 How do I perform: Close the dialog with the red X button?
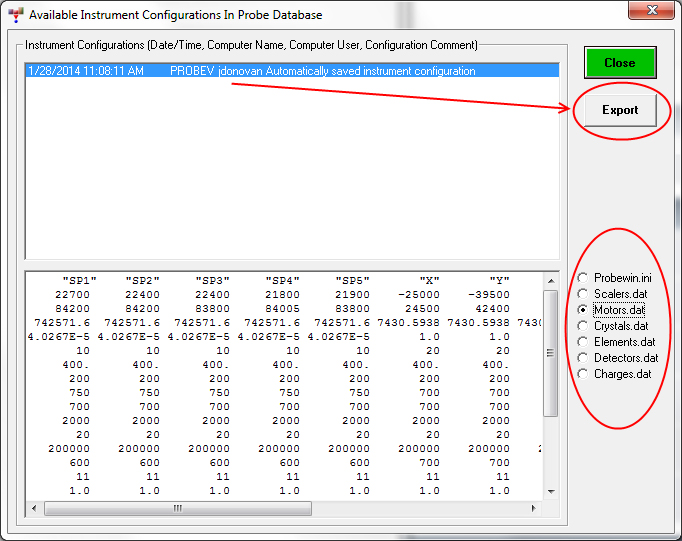(x=650, y=12)
